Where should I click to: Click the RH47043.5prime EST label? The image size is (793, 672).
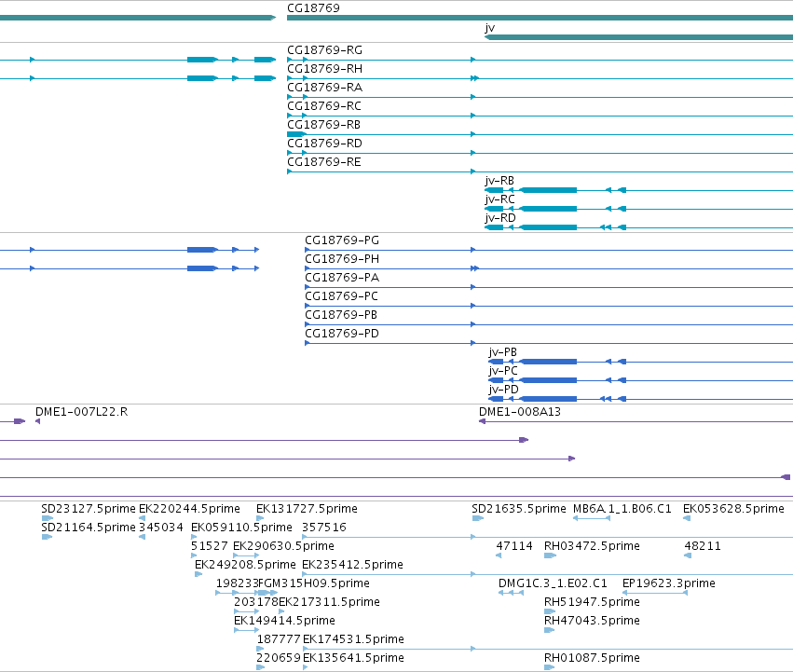593,621
